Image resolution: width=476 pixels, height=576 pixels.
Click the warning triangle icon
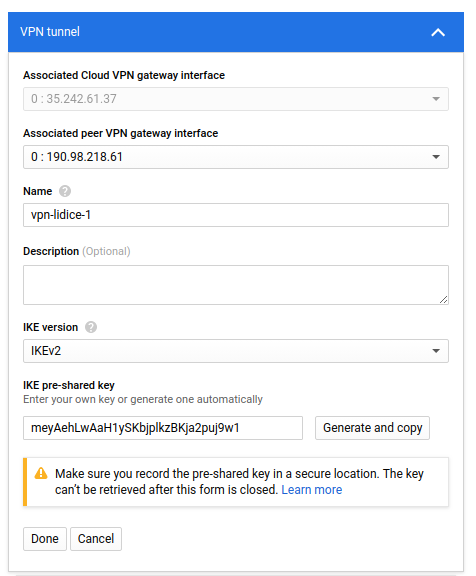click(x=41, y=474)
